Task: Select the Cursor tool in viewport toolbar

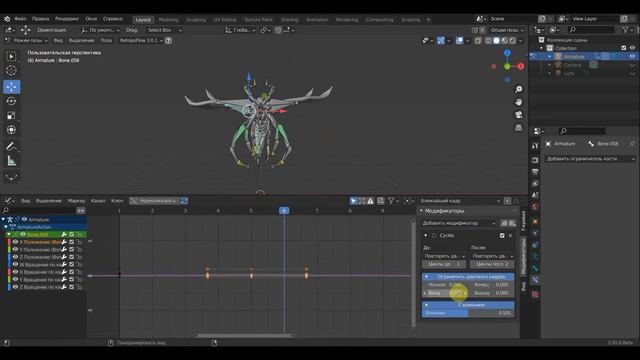Action: tap(11, 70)
